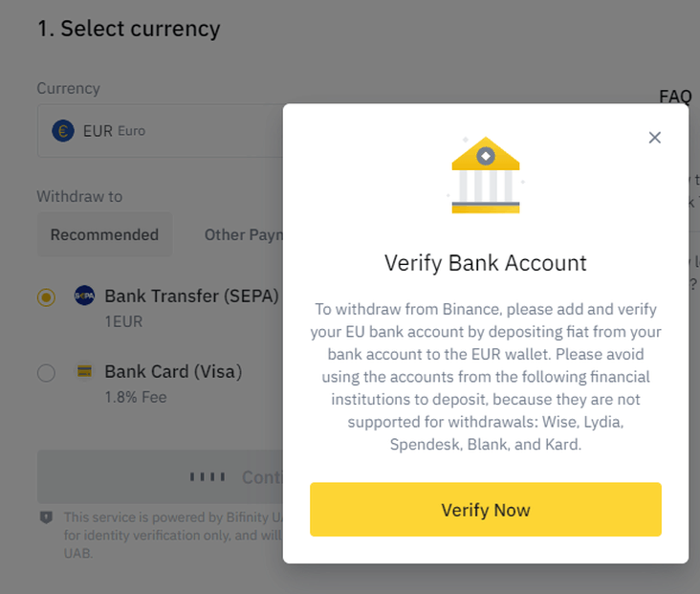This screenshot has width=700, height=594.
Task: Close the Verify Bank Account dialog
Action: (x=654, y=138)
